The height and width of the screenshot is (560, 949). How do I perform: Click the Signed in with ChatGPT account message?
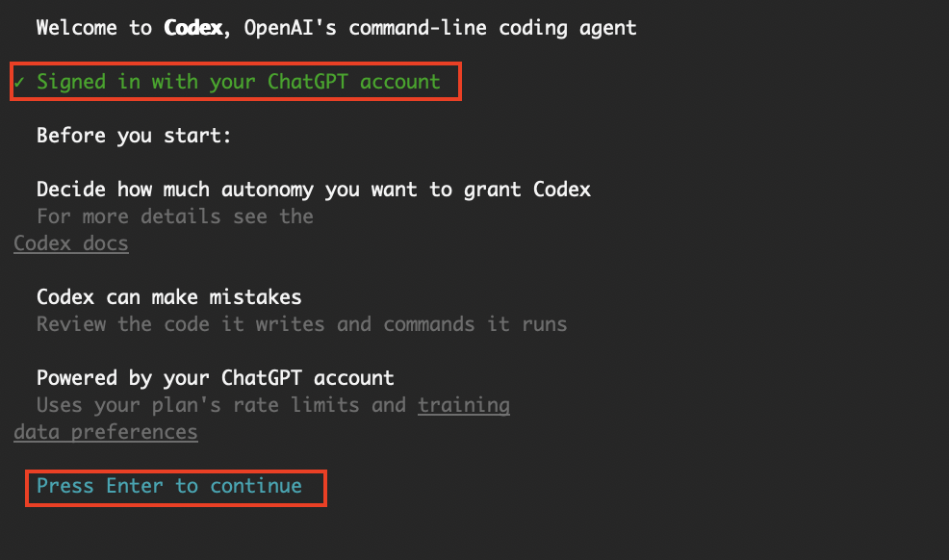coord(238,82)
